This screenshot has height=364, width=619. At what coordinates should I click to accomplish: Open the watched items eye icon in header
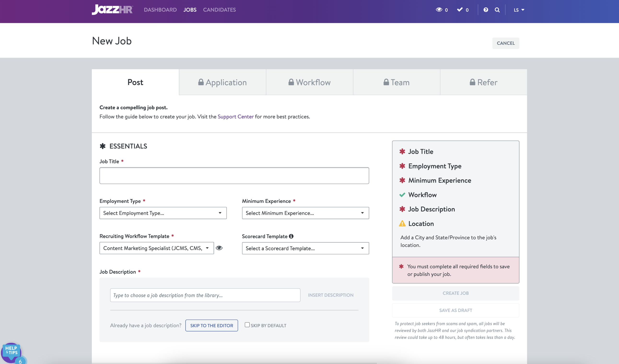click(439, 10)
